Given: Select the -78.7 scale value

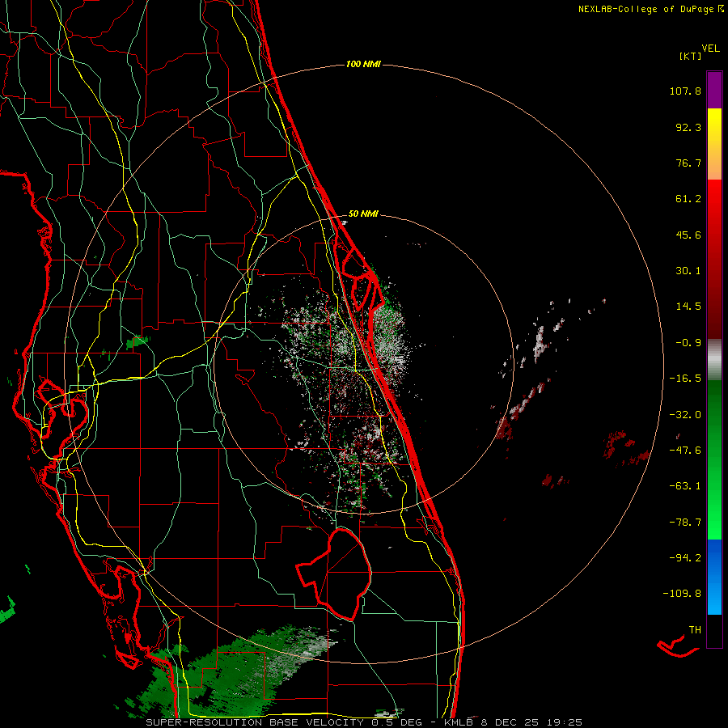Looking at the screenshot, I should 685,523.
